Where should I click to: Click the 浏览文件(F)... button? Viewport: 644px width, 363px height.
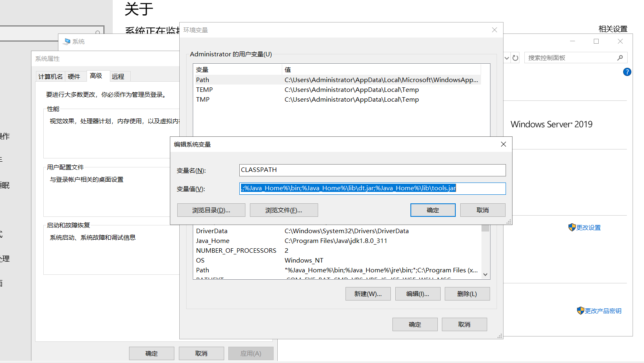click(284, 210)
